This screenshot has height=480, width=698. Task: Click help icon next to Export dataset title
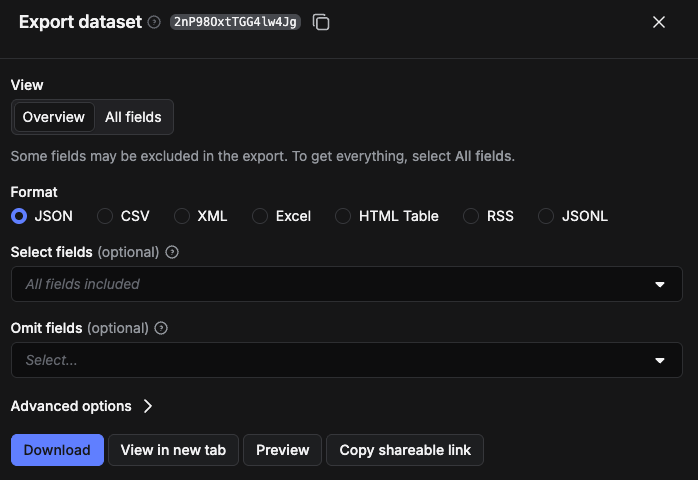[154, 22]
